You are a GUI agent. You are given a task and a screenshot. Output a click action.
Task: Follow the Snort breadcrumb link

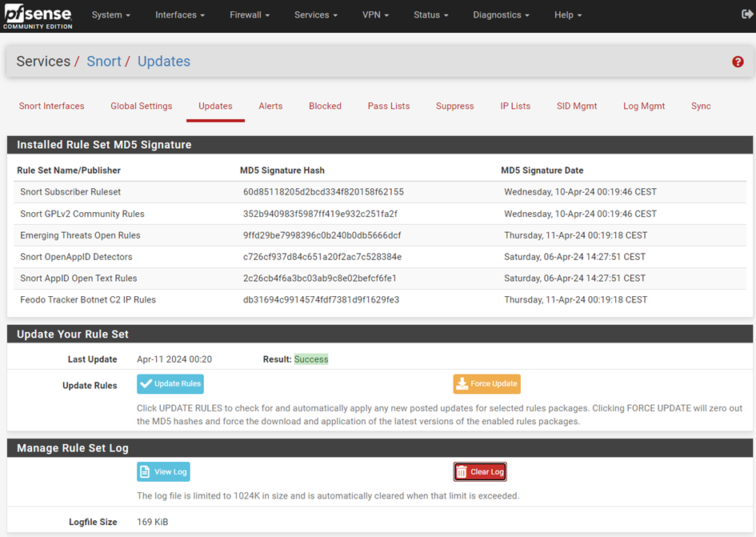pos(104,62)
